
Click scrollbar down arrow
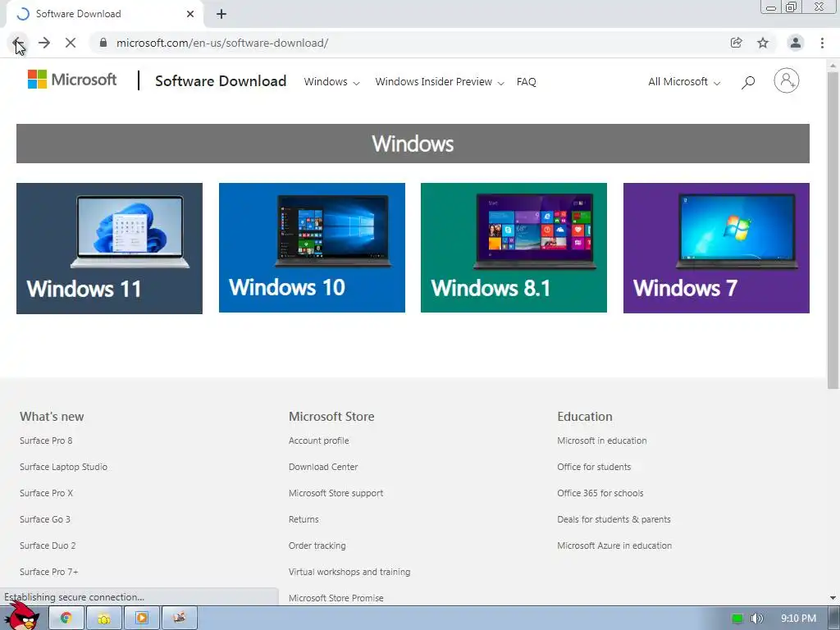pyautogui.click(x=833, y=598)
